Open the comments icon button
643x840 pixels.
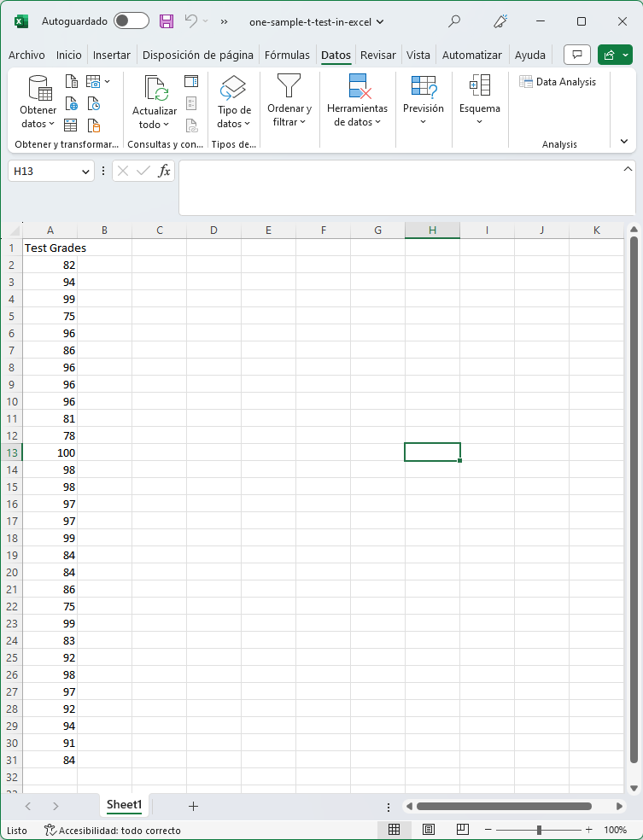click(x=578, y=55)
